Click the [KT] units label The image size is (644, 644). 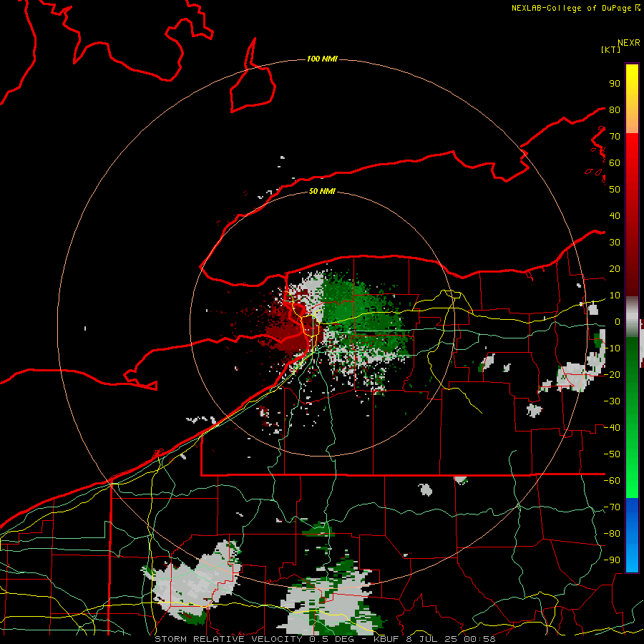(x=610, y=49)
